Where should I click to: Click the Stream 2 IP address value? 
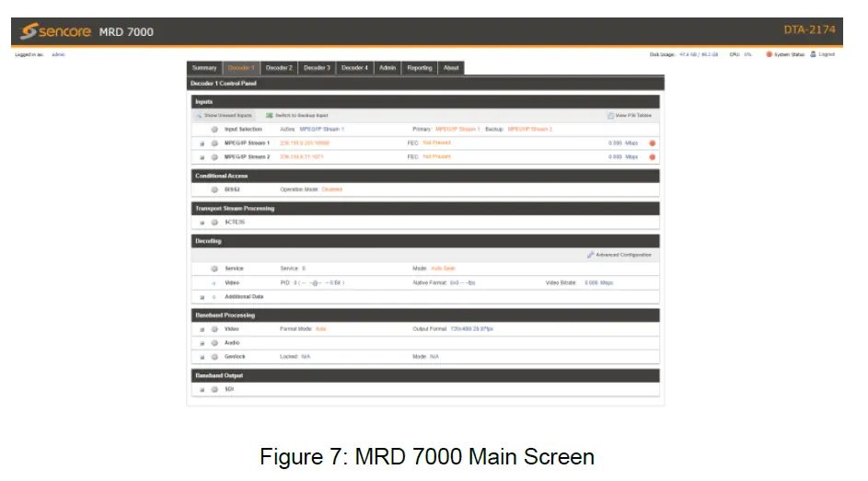302,157
